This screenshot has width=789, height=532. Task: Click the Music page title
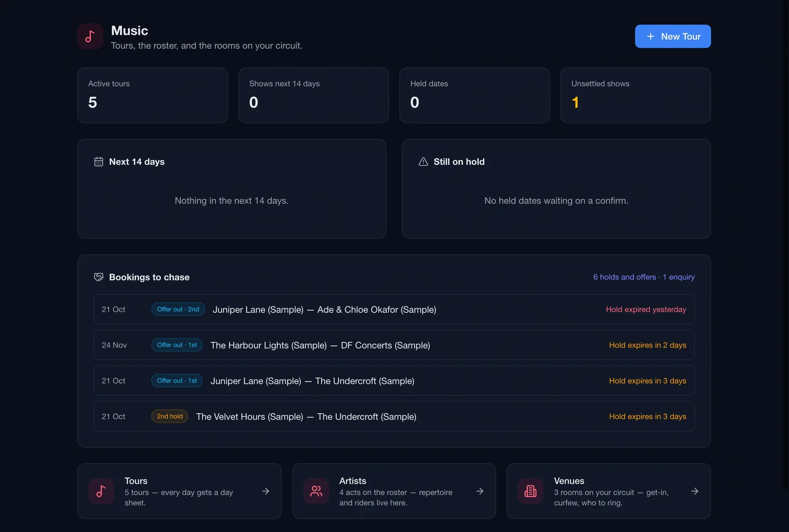pos(130,30)
